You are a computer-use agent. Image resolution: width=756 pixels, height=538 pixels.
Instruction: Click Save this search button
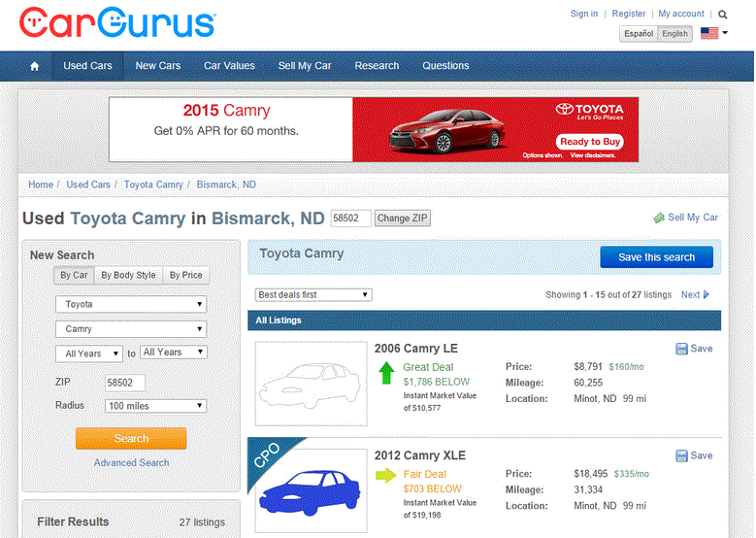656,257
